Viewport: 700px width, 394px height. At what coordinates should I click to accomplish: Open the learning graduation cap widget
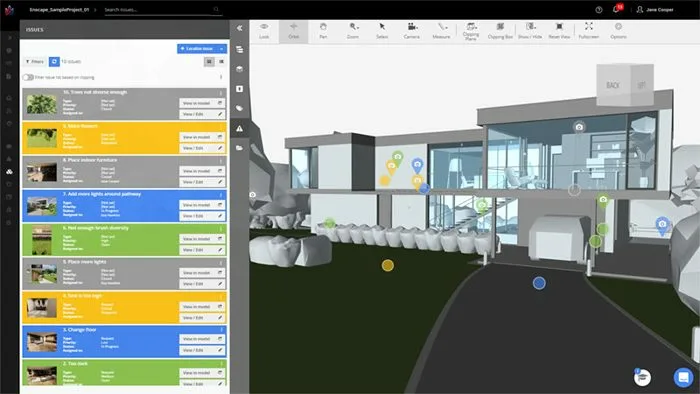[x=642, y=377]
